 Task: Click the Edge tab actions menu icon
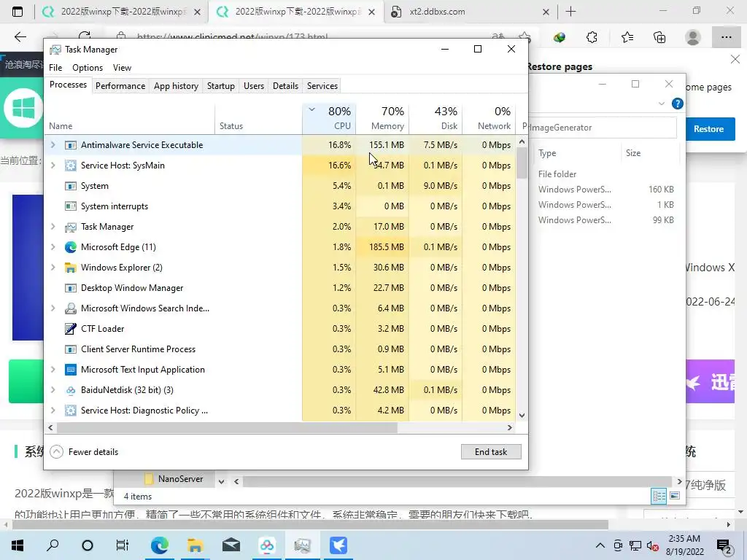click(x=18, y=12)
